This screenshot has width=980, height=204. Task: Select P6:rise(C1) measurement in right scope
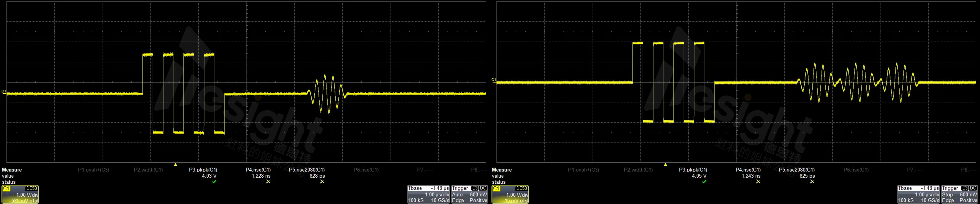click(x=856, y=170)
